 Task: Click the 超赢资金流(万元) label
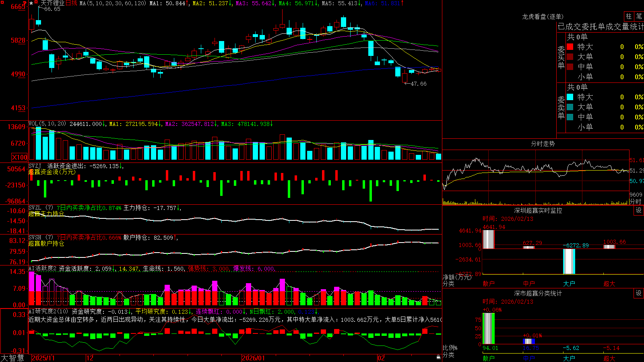52,172
